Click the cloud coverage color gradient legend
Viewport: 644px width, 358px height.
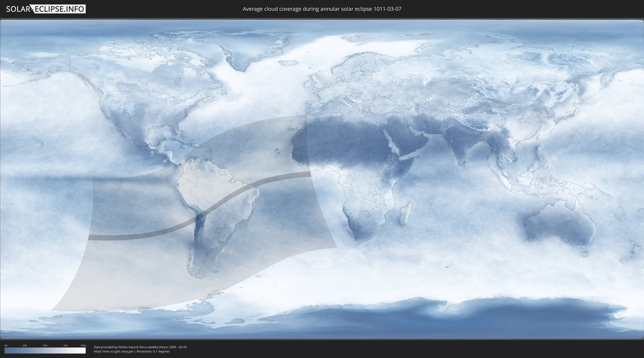(x=45, y=350)
